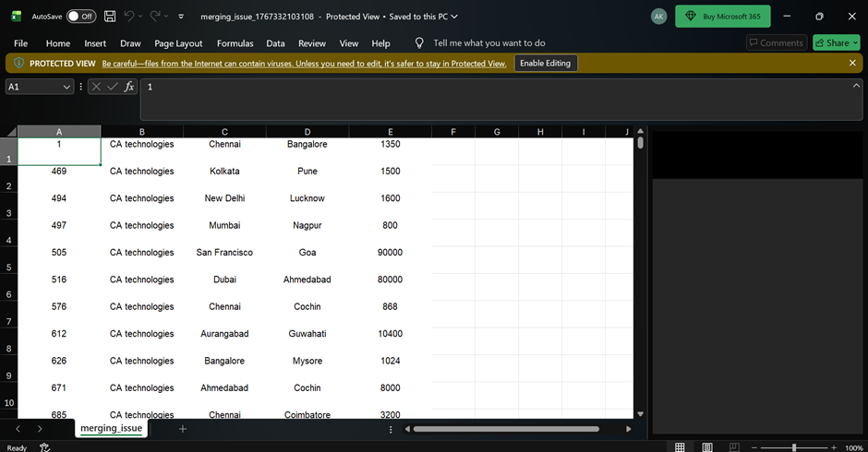This screenshot has width=868, height=452.
Task: Click the zoom slider handle
Action: click(x=793, y=447)
